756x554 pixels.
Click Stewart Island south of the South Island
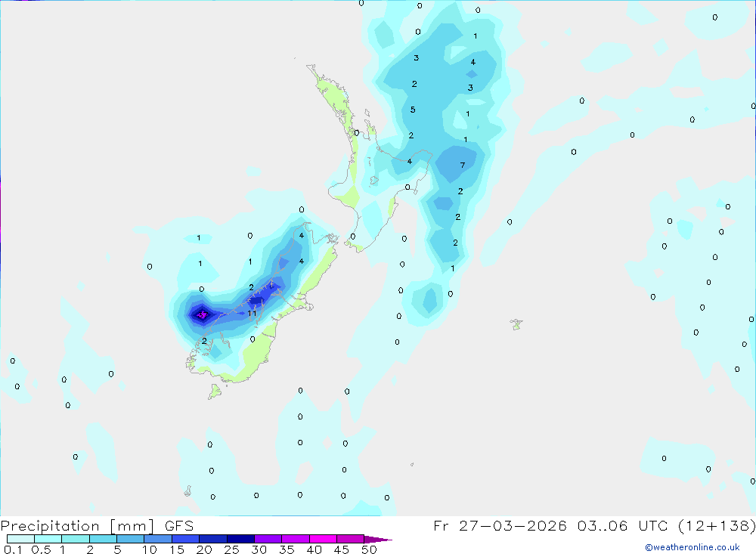(215, 392)
